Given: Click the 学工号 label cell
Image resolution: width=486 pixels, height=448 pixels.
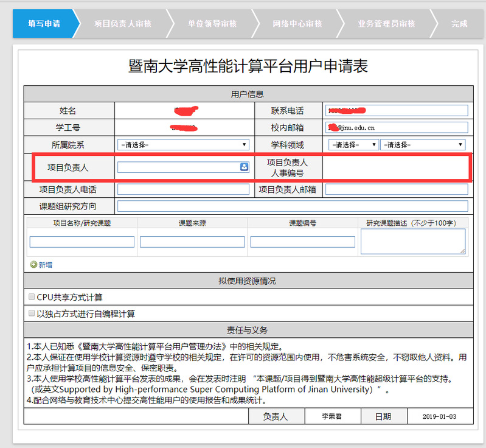Looking at the screenshot, I should pos(68,127).
